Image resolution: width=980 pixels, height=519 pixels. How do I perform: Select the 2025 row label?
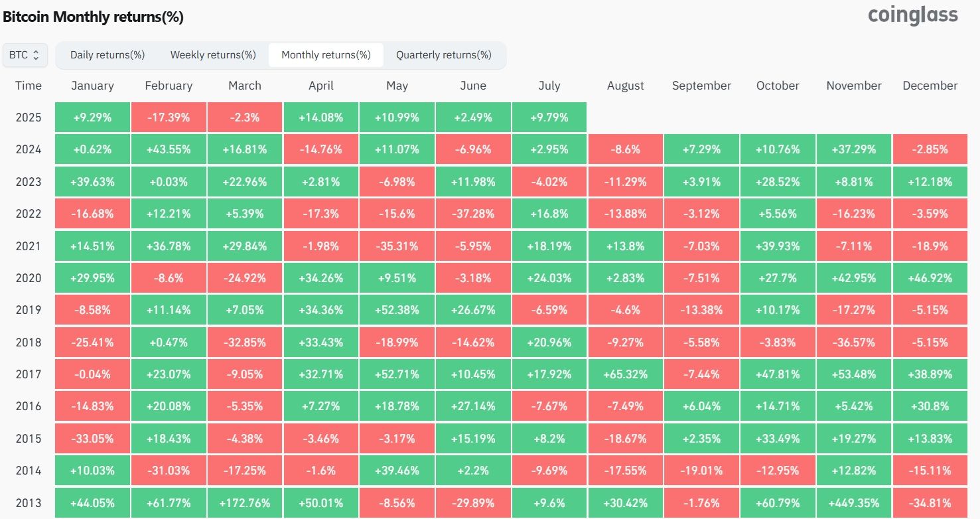coord(29,117)
